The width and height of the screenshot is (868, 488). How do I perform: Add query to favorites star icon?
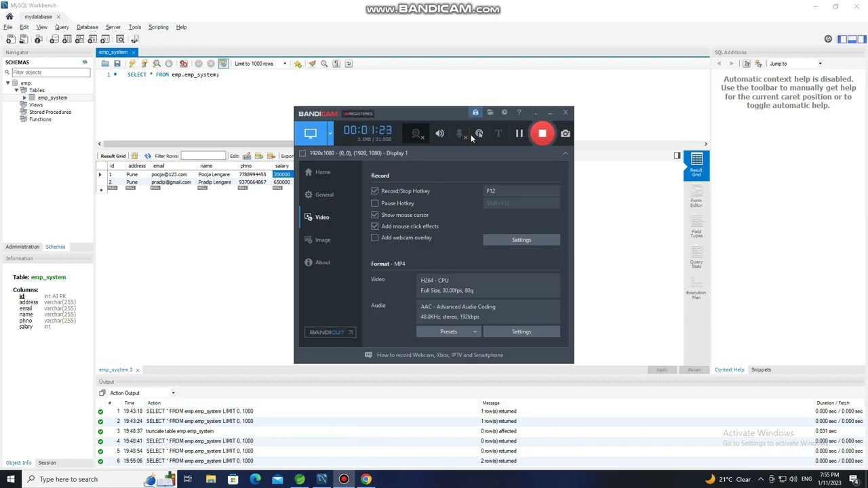298,64
